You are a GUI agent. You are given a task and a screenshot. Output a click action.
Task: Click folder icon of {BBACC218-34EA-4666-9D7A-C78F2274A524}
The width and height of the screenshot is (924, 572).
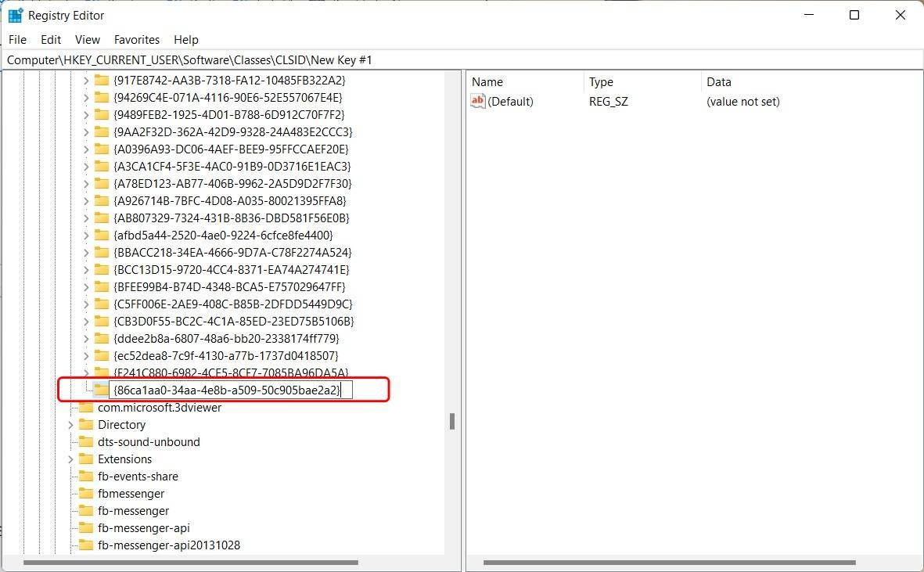(x=101, y=253)
